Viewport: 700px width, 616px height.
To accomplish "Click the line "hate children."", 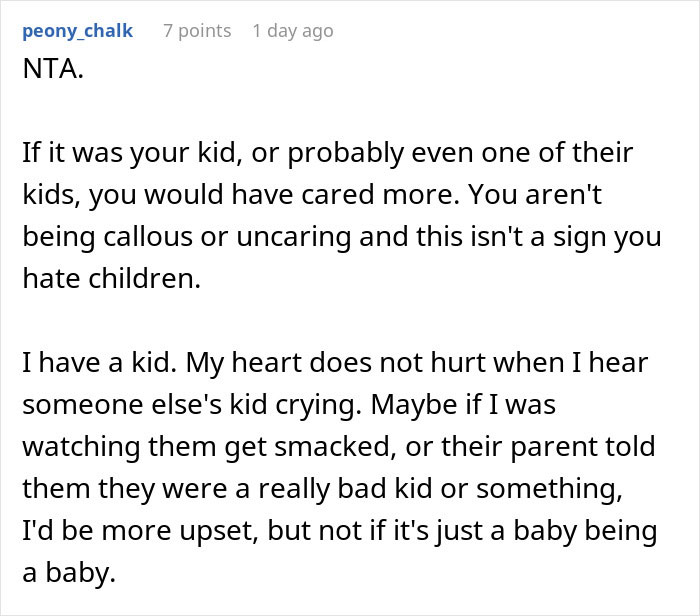I will point(112,280).
